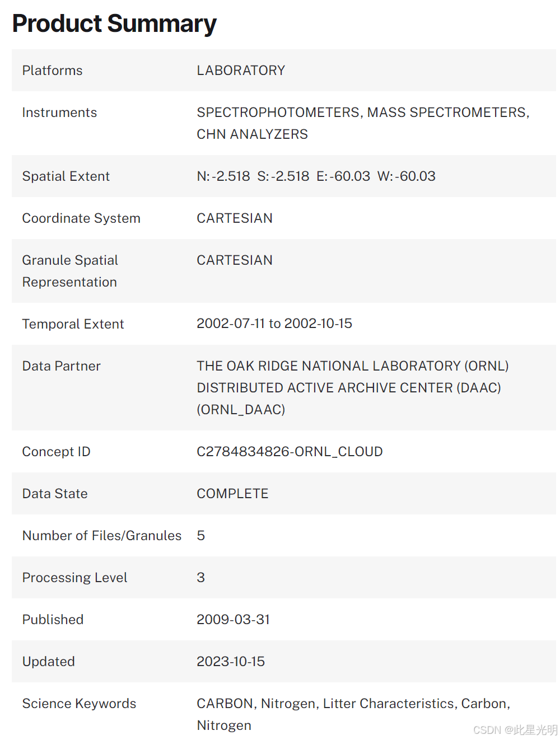Click the Concept ID C2784834826-ORNL_CLOUD
The height and width of the screenshot is (740, 560).
coord(290,452)
